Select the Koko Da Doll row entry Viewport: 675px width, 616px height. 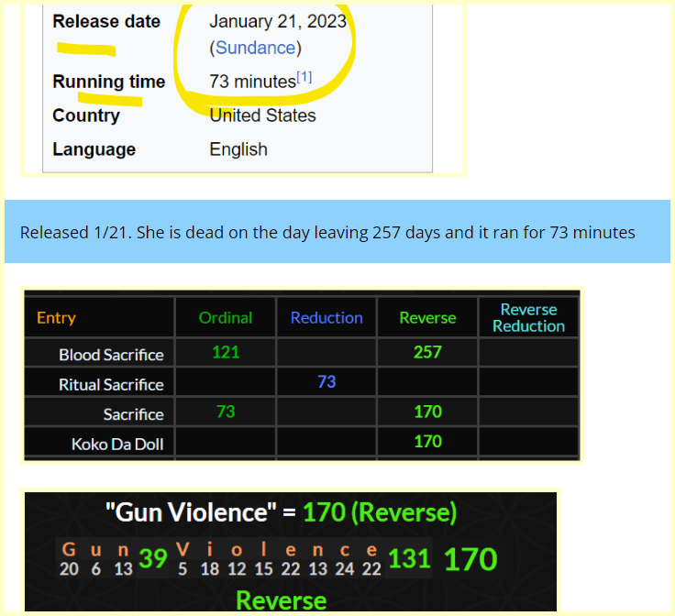[117, 444]
